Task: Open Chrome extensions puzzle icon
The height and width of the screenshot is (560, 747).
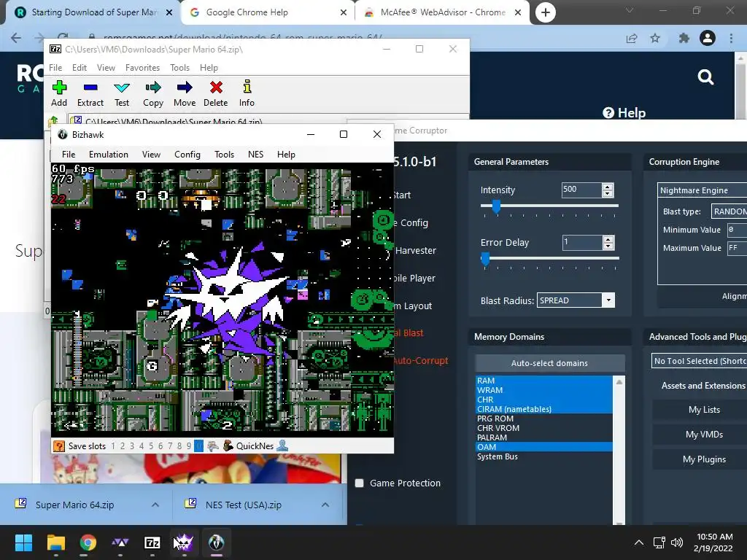Action: [684, 38]
